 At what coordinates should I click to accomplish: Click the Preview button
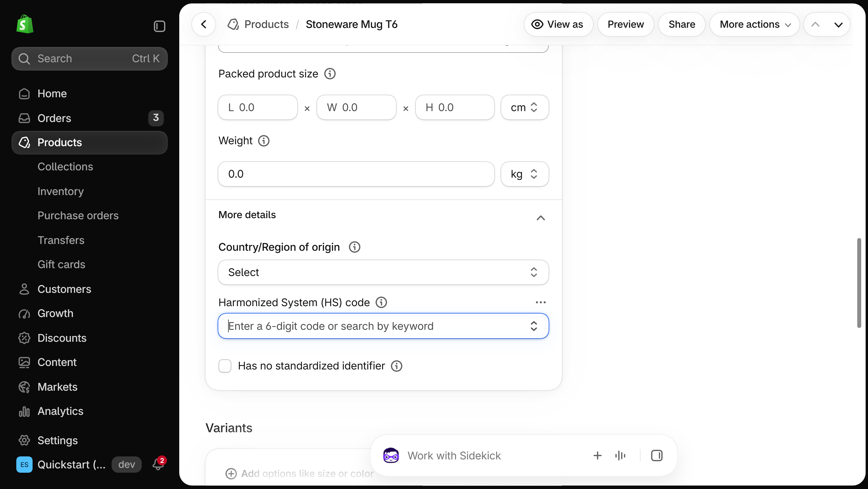click(626, 24)
